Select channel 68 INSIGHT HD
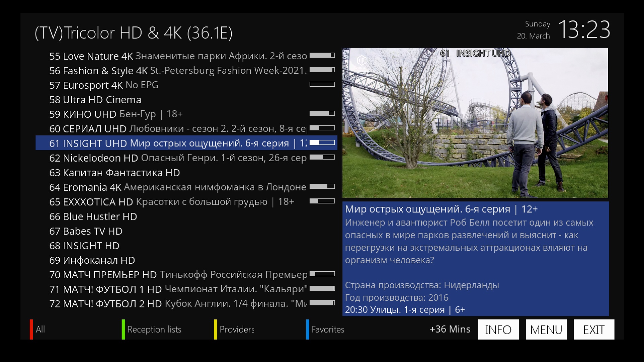This screenshot has width=644, height=362. [186, 245]
